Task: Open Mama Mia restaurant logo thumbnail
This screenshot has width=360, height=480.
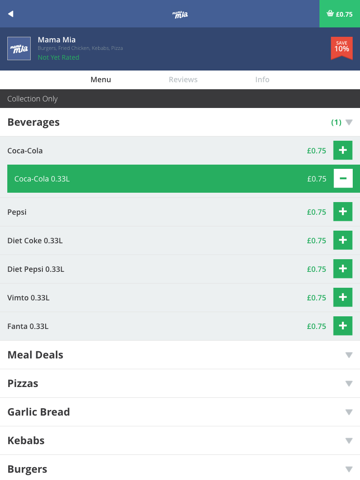Action: coord(19,48)
